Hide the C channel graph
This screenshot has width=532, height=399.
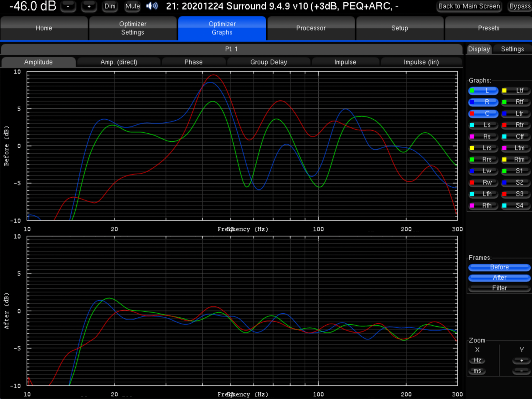pos(484,113)
